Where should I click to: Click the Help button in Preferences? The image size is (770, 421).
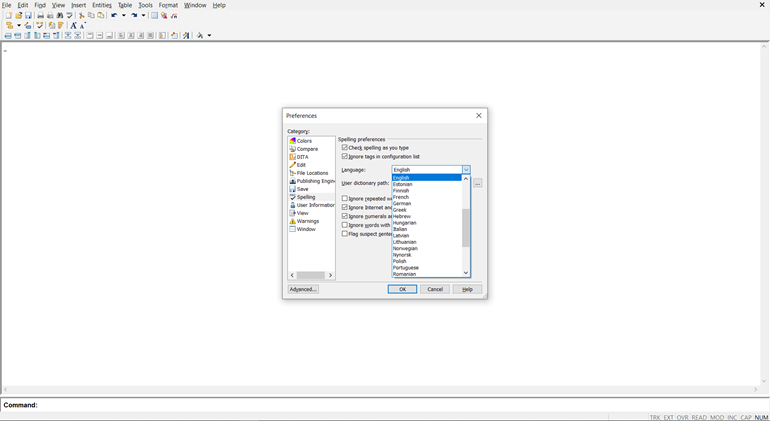467,289
